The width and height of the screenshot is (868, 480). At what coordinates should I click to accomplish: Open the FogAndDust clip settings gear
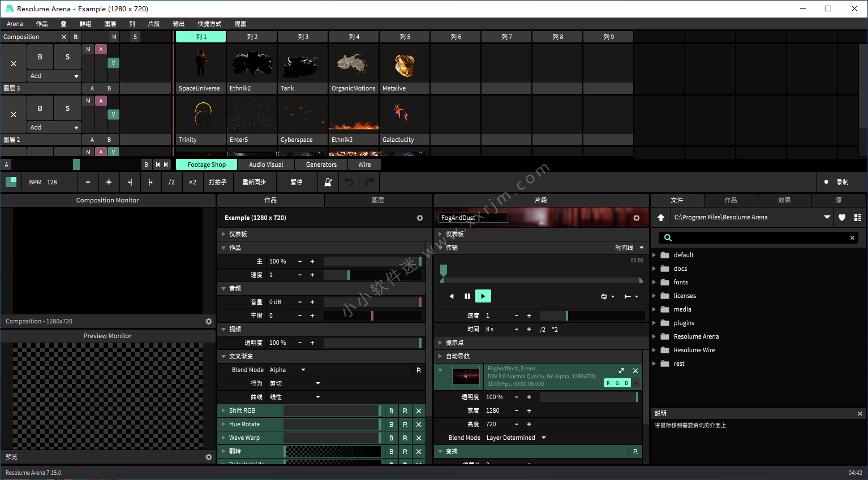click(637, 218)
